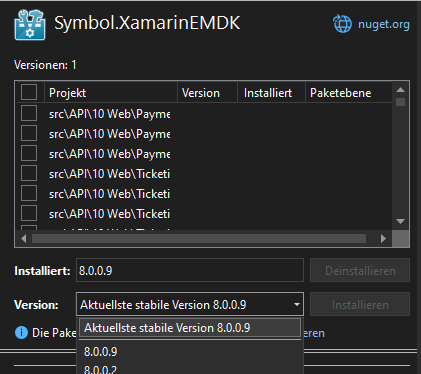Choose version 8.0.0.9 from the dropdown list
The width and height of the screenshot is (421, 374).
[190, 352]
